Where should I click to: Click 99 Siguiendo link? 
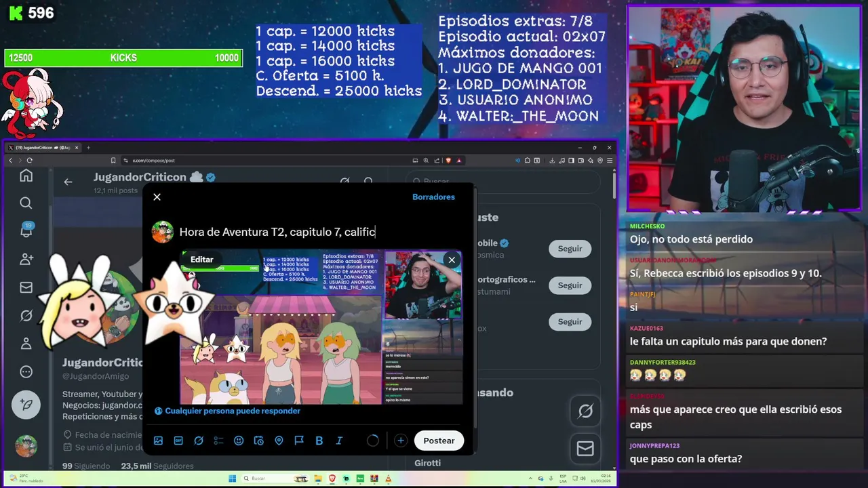coord(86,466)
